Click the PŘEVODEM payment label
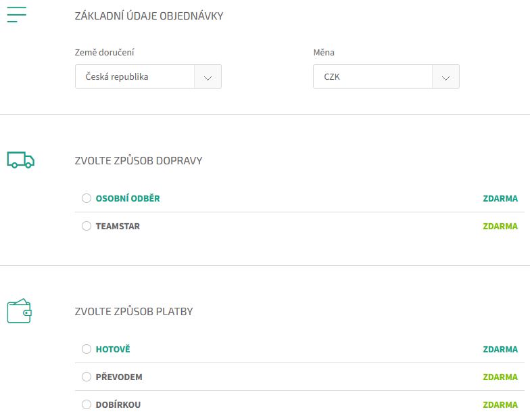Screen dimensions: 530x420 119,377
